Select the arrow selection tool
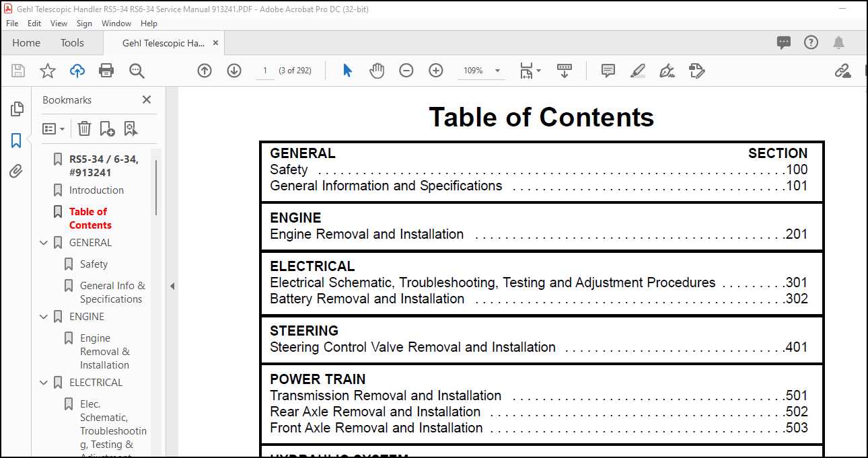This screenshot has height=458, width=868. pos(347,71)
